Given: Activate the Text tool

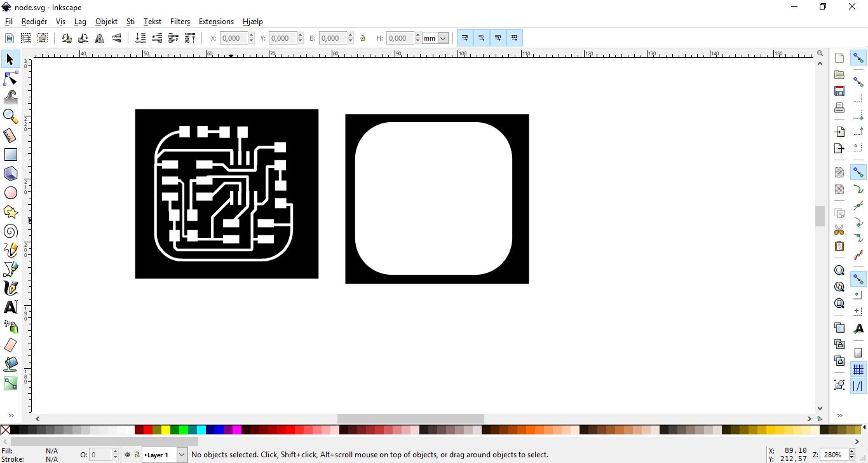Looking at the screenshot, I should (10, 307).
